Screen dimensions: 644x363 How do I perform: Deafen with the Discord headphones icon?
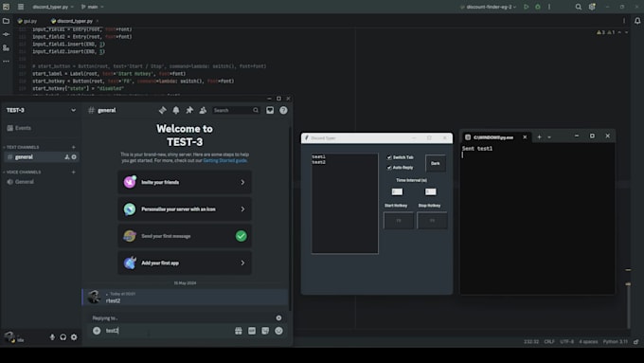click(63, 337)
